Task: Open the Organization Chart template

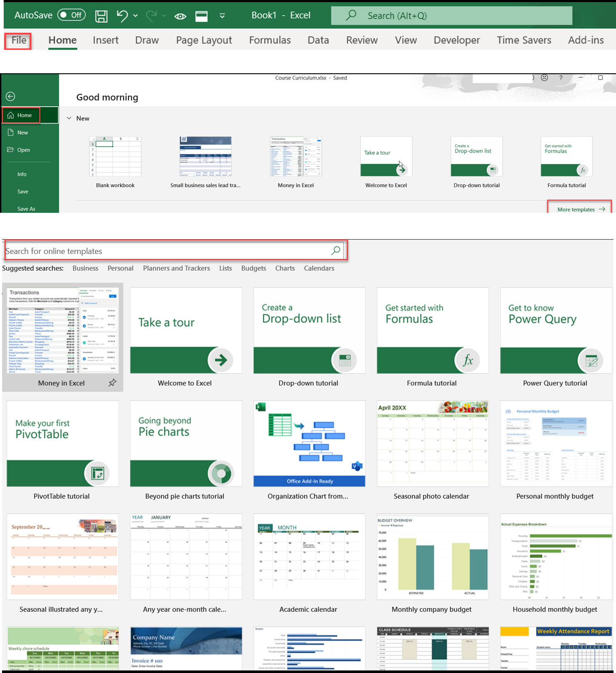Action: [309, 444]
